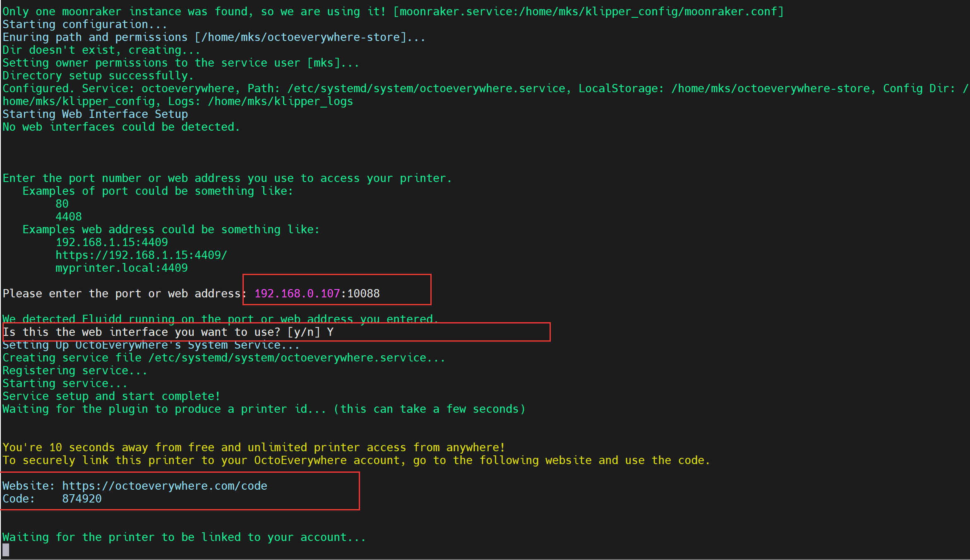
Task: Click 'Service setup and start complete!' line
Action: click(x=111, y=396)
